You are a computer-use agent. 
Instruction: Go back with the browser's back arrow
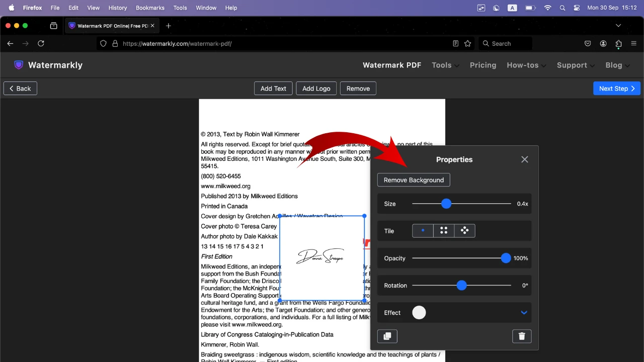pyautogui.click(x=10, y=44)
